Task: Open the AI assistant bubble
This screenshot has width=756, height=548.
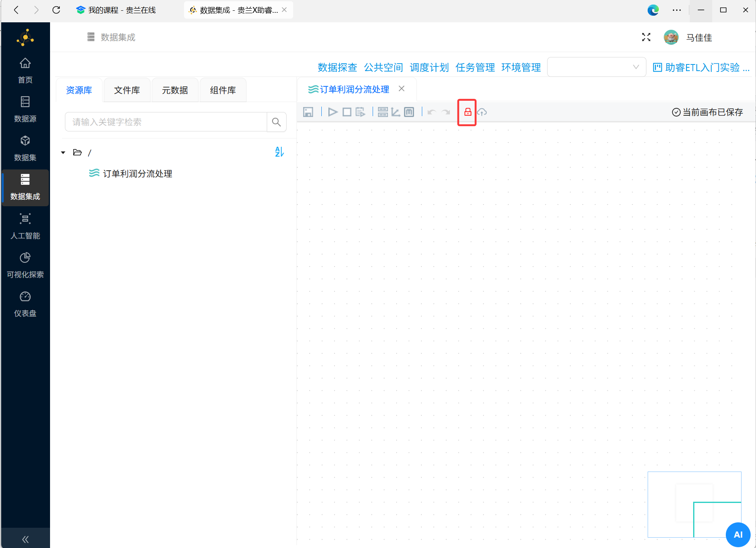Action: tap(738, 534)
